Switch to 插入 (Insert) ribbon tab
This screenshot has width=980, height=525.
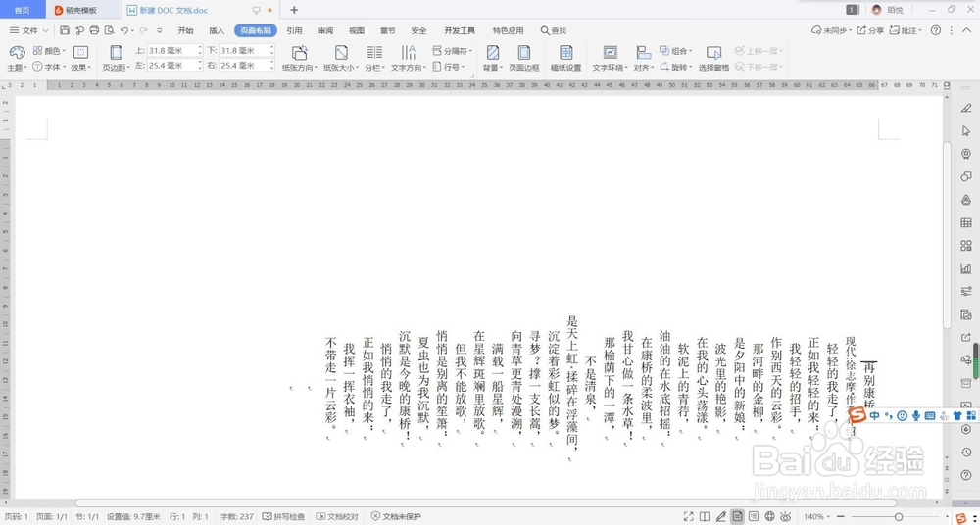pos(217,30)
